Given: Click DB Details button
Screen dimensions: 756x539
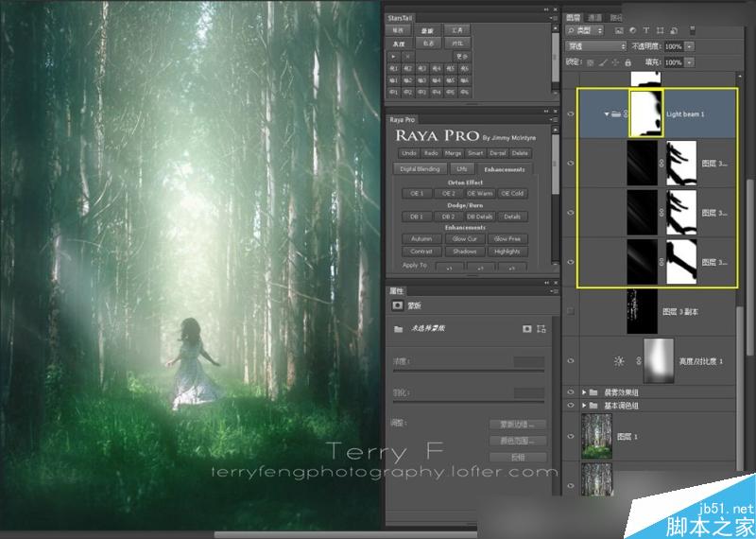Looking at the screenshot, I should pyautogui.click(x=480, y=217).
